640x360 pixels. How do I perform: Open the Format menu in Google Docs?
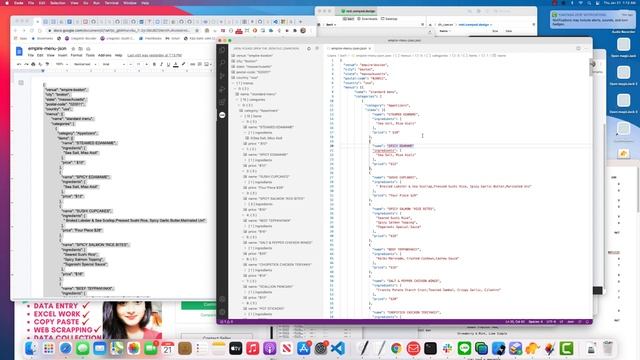(x=76, y=55)
